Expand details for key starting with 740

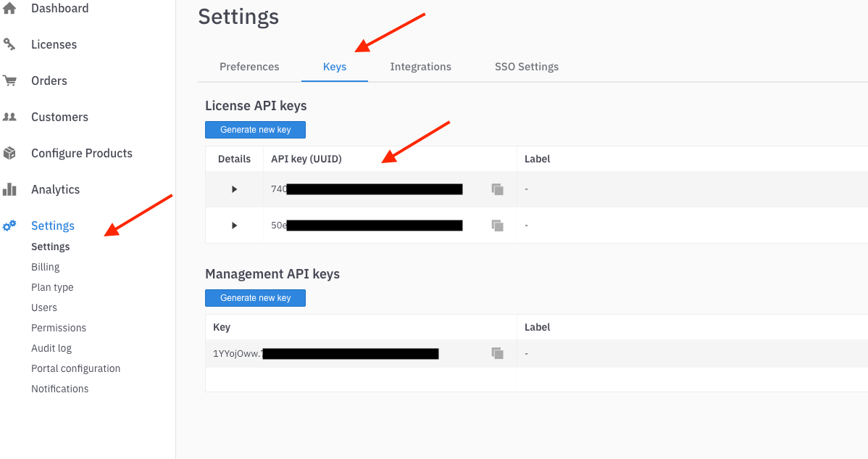coord(234,189)
